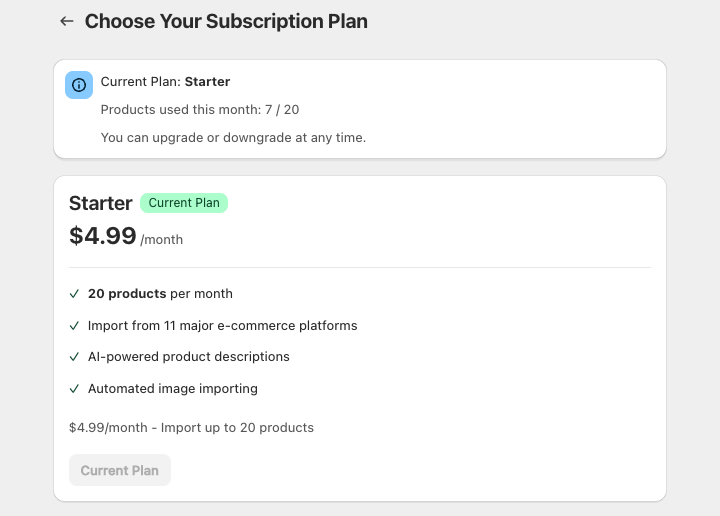The image size is (720, 516).
Task: Click the $4.99 price text
Action: (103, 236)
